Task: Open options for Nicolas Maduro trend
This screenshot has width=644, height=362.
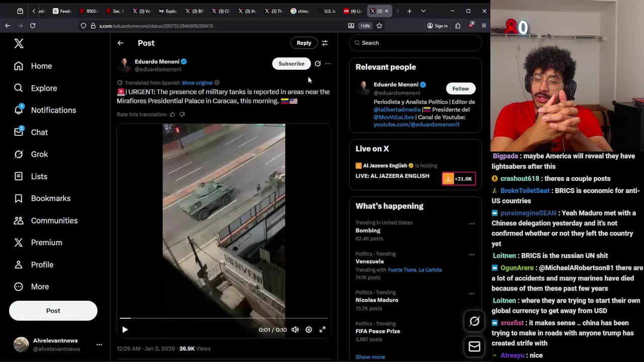Action: coord(472,294)
